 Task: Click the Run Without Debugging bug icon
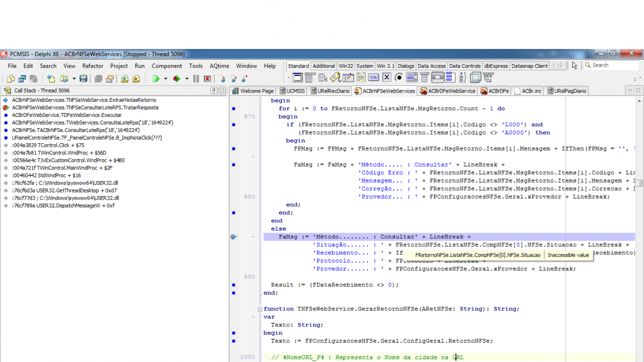(176, 79)
